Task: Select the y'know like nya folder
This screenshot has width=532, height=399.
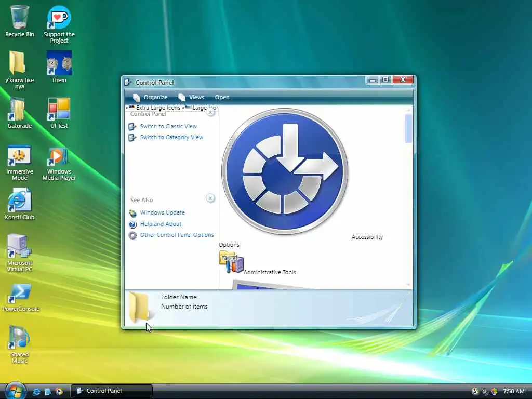Action: click(x=19, y=70)
